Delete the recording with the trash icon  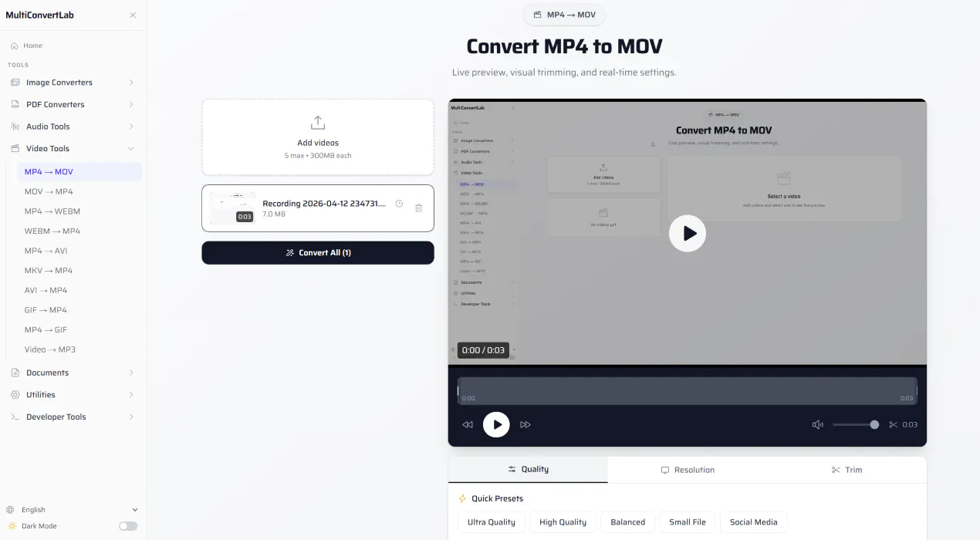pos(418,208)
